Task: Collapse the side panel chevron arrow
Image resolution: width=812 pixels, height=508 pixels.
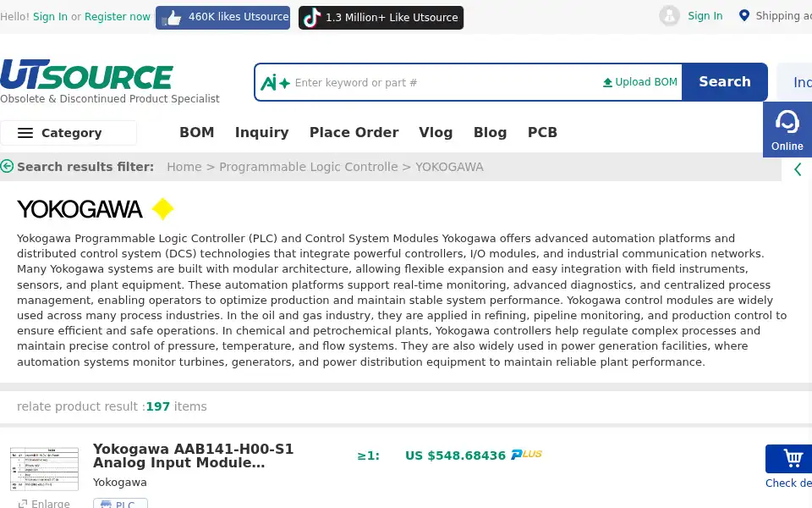Action: click(x=798, y=169)
